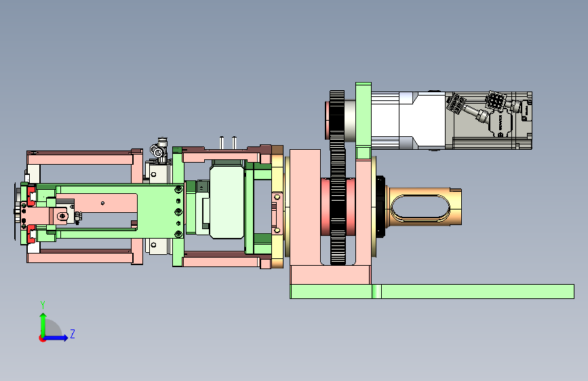Screen dimensions: 588x381
Task: Select the large black spur gear
Action: pos(338,206)
